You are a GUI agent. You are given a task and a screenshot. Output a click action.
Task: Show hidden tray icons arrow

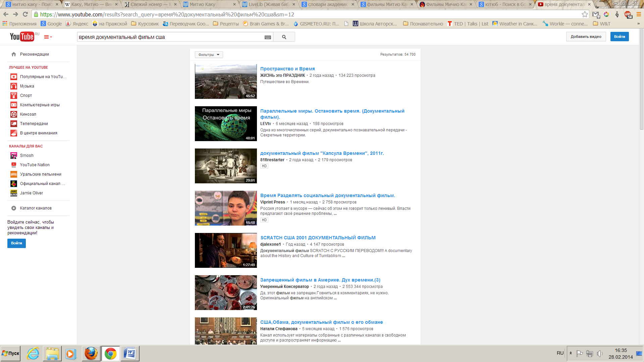tap(571, 353)
